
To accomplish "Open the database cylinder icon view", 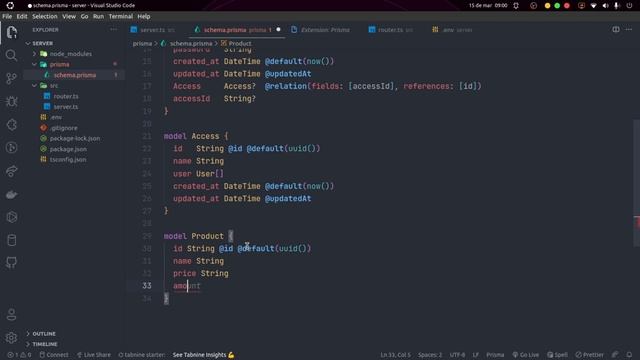I will (x=11, y=240).
